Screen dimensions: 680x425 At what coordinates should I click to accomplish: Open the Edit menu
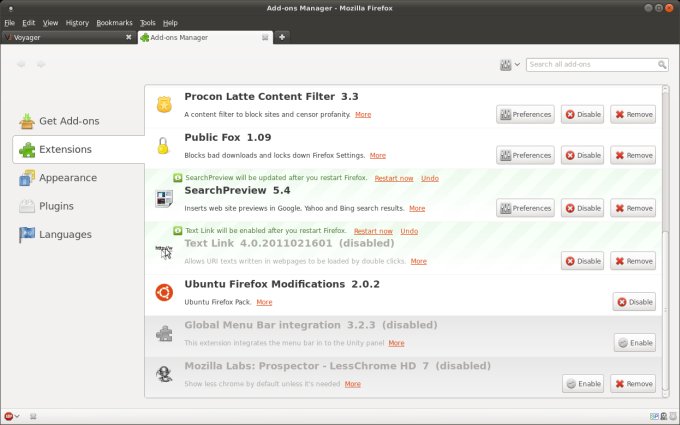[29, 23]
